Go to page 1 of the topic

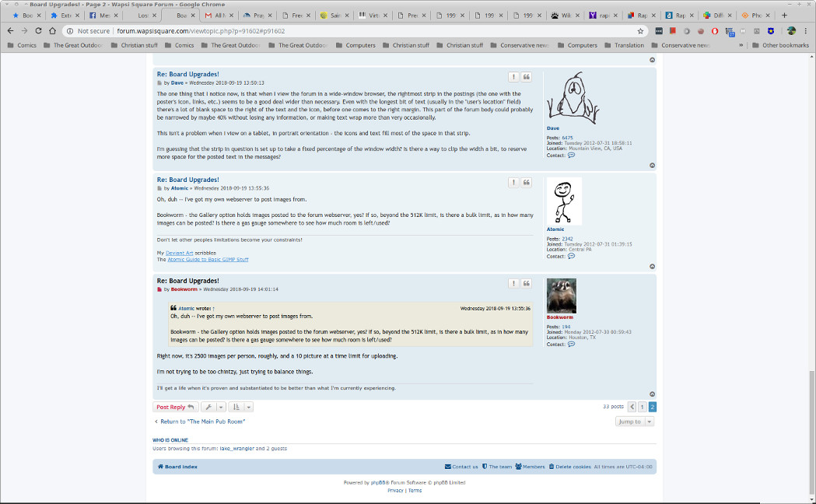642,407
